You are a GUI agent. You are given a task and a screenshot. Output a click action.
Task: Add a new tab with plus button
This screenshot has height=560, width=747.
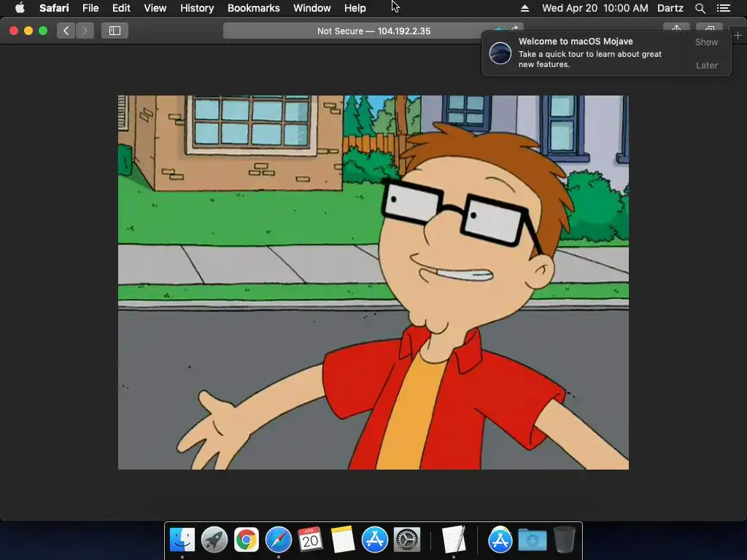pyautogui.click(x=738, y=36)
